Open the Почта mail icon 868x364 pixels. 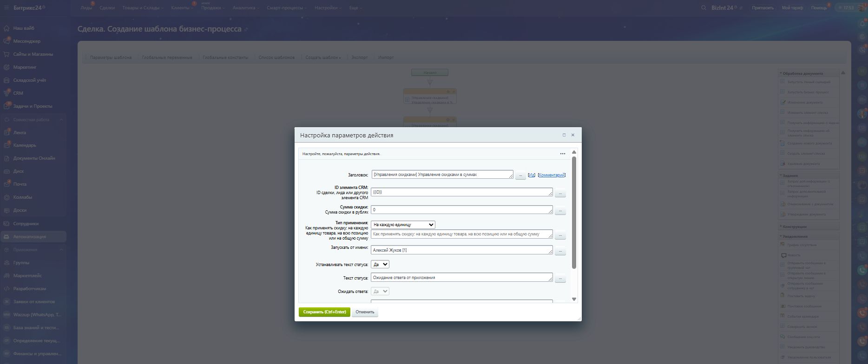[7, 184]
